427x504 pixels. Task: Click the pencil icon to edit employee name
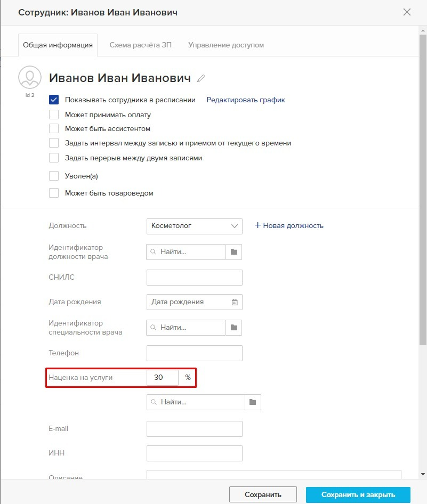pyautogui.click(x=201, y=78)
